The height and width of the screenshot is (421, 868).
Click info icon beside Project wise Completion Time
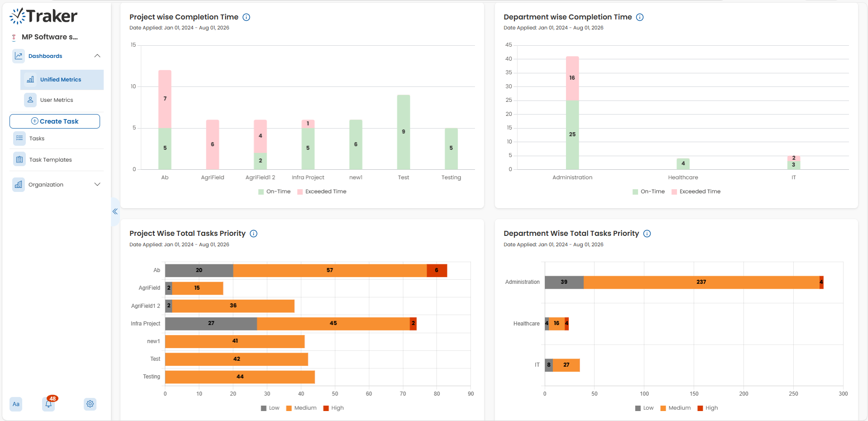(246, 17)
